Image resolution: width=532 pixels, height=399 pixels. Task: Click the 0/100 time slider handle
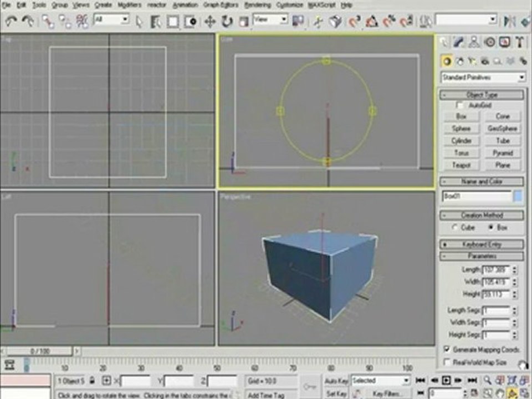coord(40,351)
